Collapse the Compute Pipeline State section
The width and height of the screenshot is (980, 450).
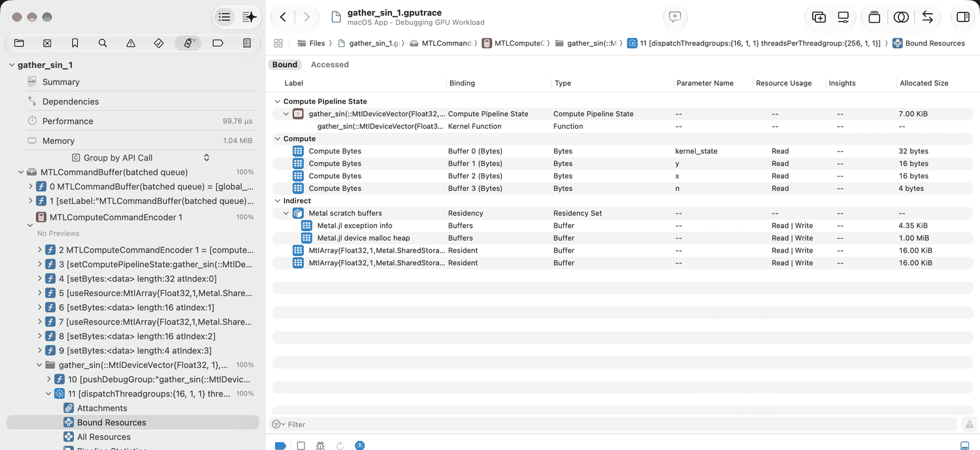[277, 101]
